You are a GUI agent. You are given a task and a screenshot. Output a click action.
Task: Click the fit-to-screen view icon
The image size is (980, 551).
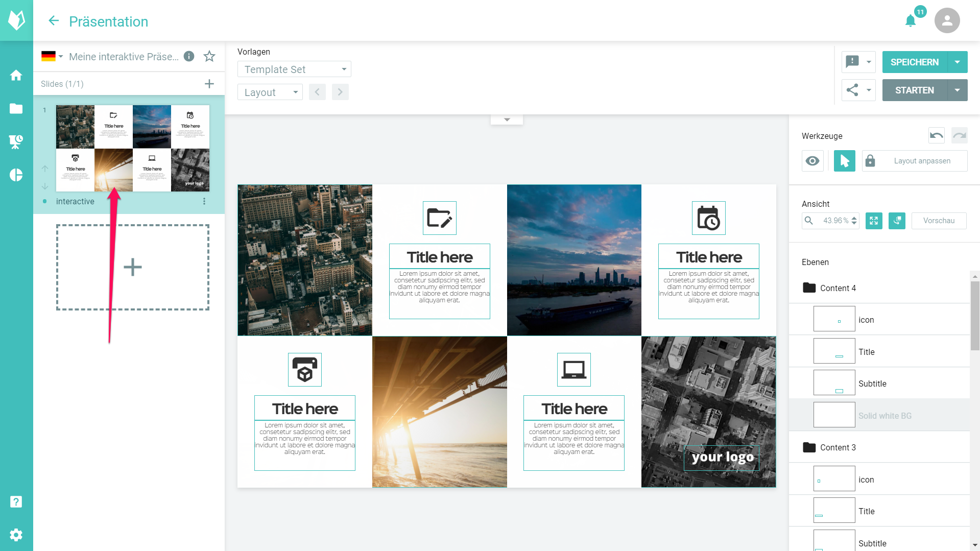[x=874, y=221]
